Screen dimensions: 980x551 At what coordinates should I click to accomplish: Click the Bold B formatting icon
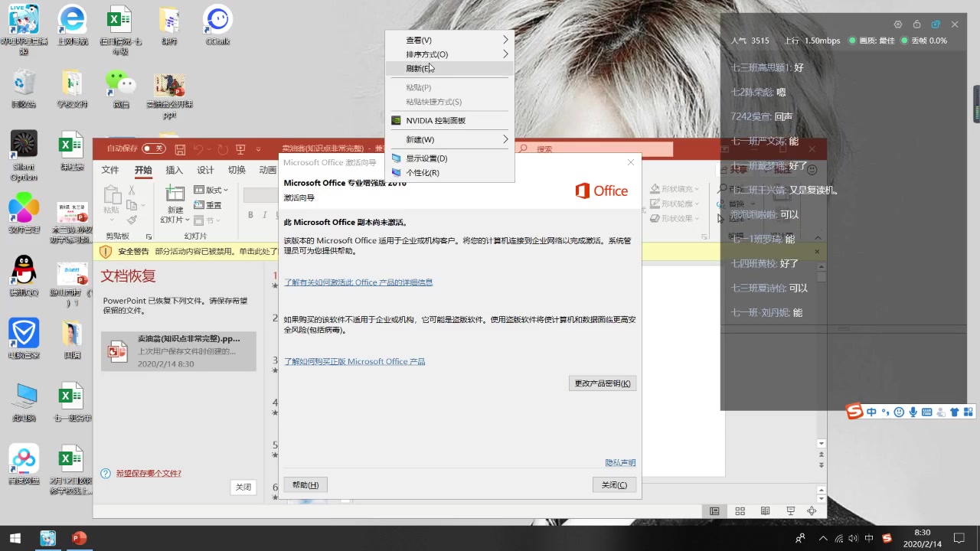(250, 215)
